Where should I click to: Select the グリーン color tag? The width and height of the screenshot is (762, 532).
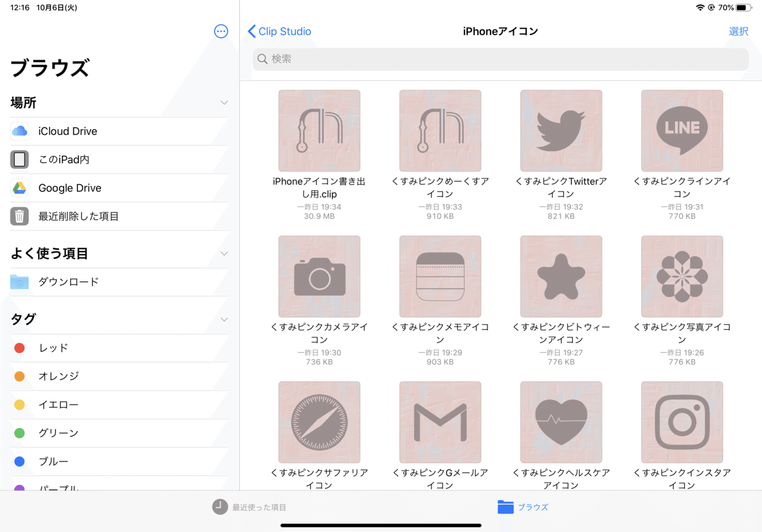(119, 433)
